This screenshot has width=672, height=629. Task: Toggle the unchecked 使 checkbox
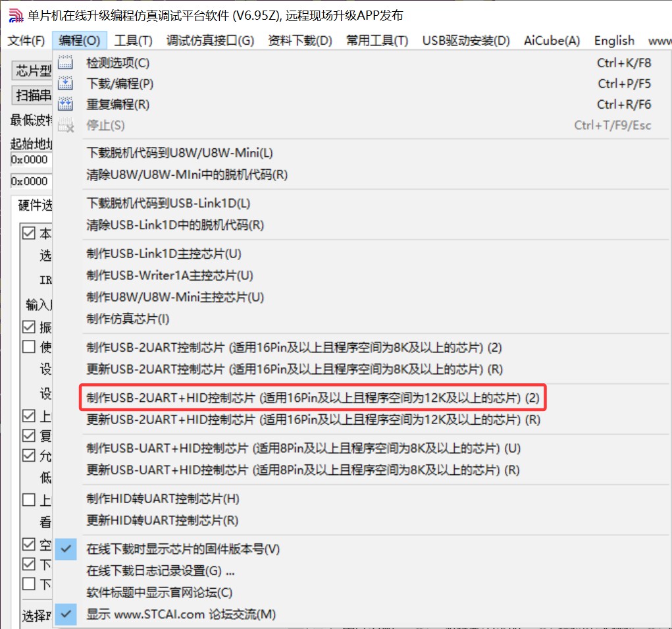[x=29, y=346]
